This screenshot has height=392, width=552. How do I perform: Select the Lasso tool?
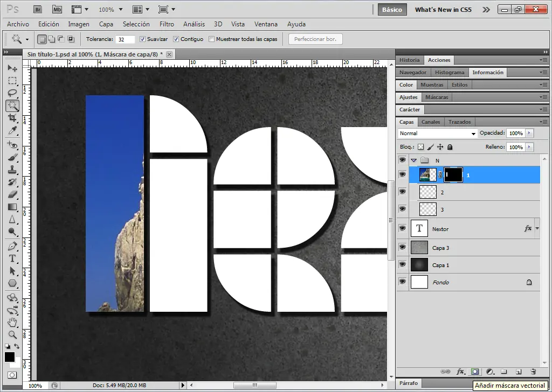[x=12, y=93]
